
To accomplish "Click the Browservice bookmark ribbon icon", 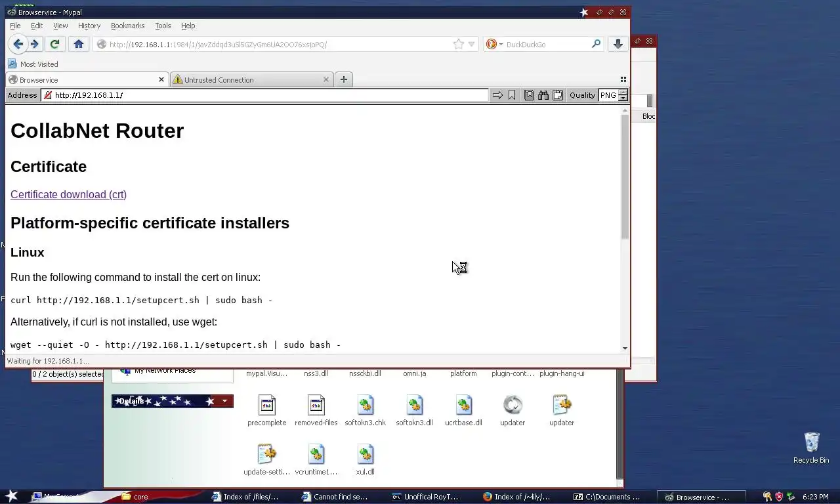I will (512, 95).
